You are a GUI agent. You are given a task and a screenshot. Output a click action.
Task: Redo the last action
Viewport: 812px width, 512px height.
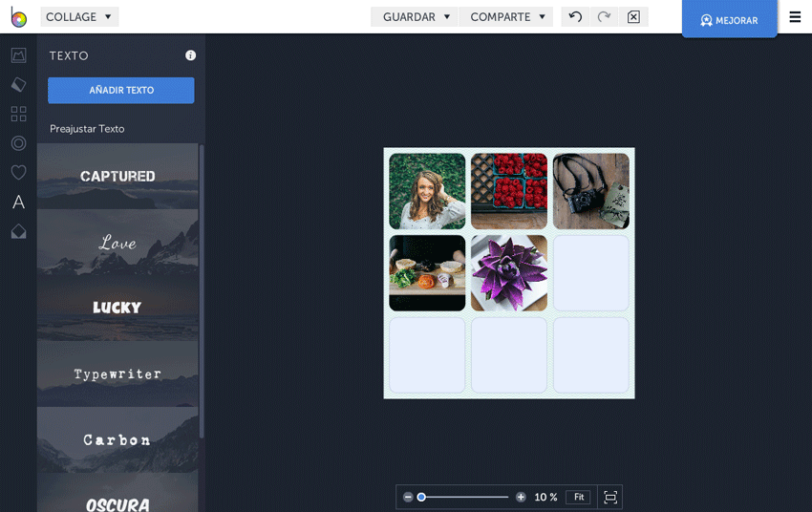pos(604,17)
